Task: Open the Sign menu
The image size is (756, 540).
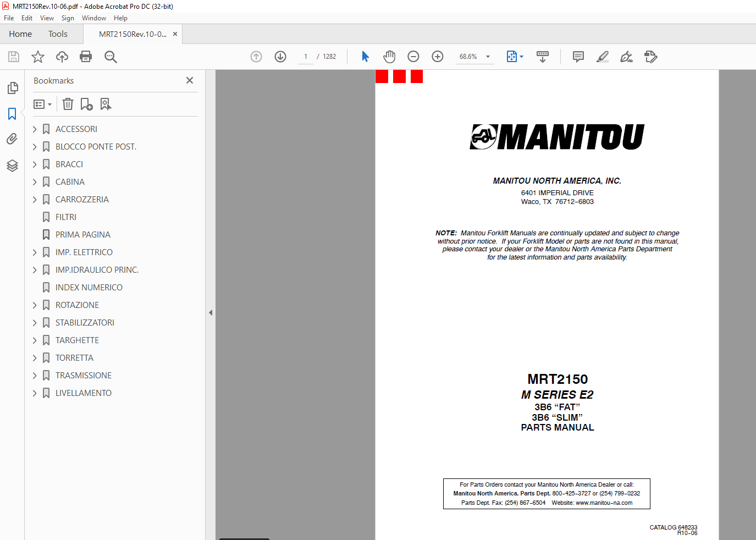Action: click(68, 18)
